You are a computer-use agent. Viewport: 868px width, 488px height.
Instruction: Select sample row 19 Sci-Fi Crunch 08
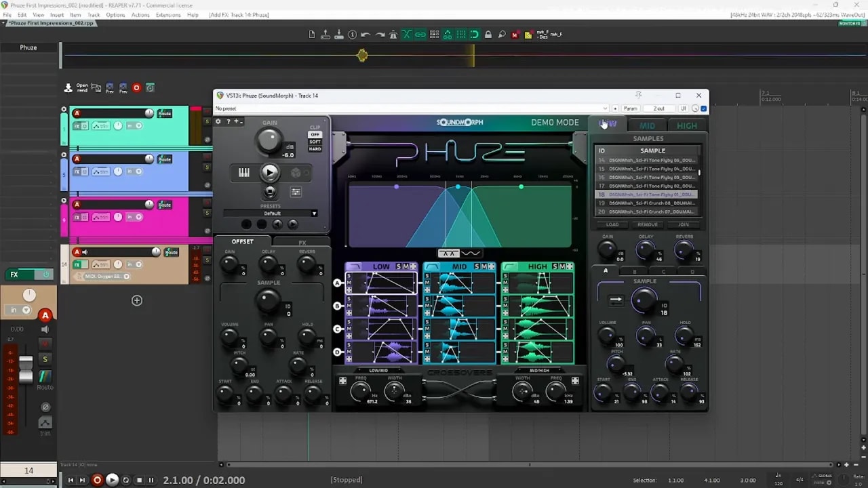[x=648, y=203]
